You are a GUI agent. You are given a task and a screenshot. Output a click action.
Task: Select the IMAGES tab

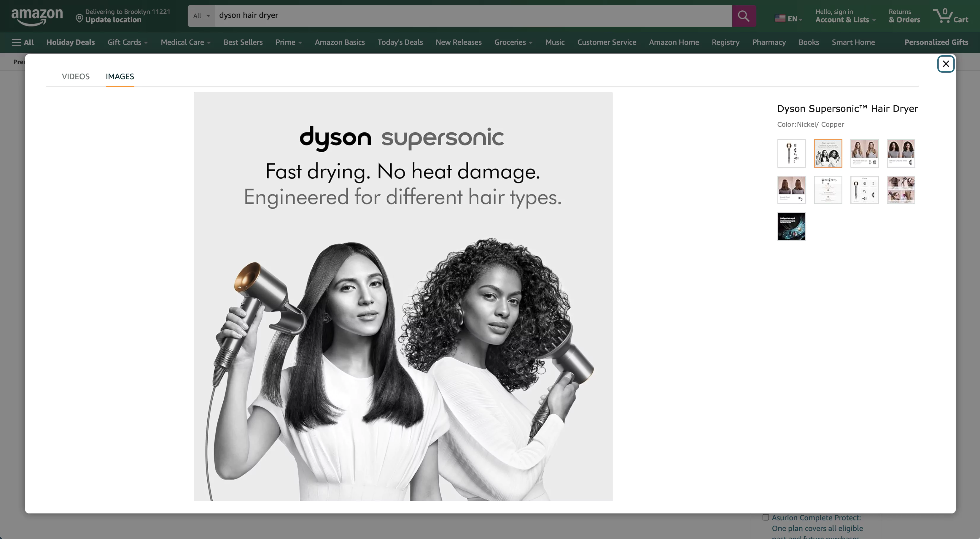[x=120, y=77]
